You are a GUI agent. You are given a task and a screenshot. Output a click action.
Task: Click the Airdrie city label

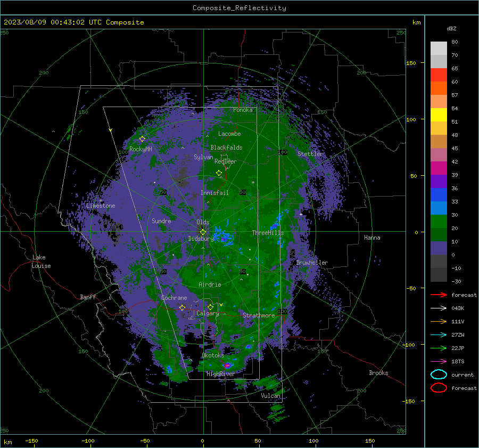(x=210, y=284)
